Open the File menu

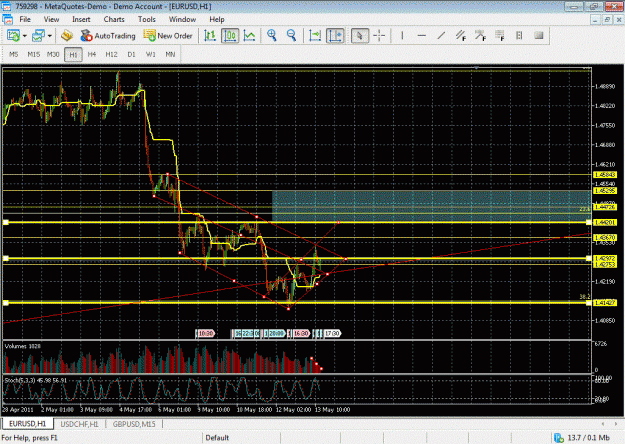[25, 19]
